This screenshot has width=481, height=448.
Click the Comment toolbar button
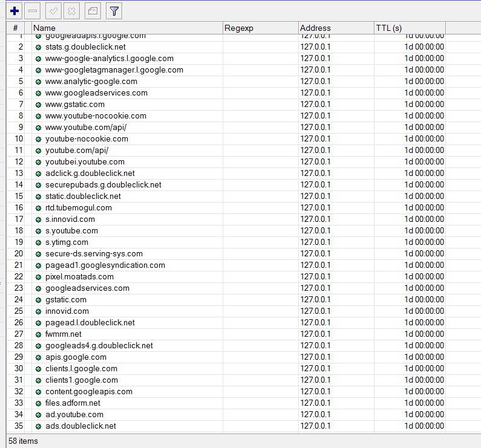coord(93,11)
